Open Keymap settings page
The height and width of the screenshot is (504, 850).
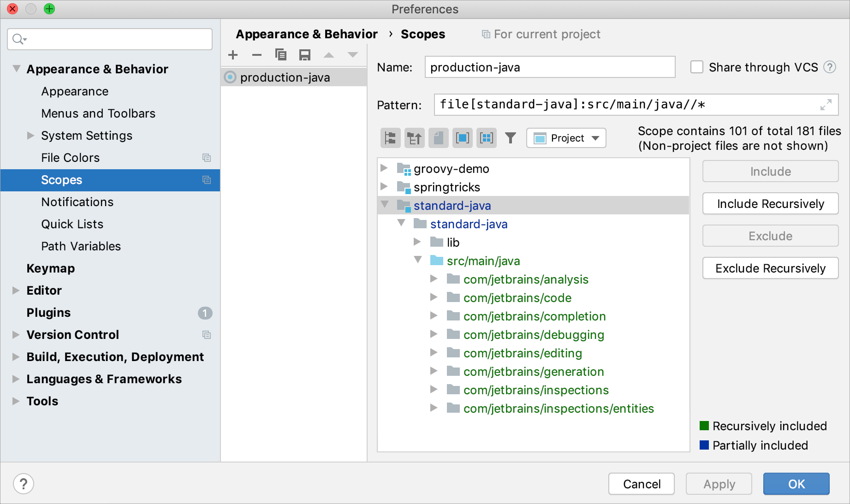pyautogui.click(x=51, y=268)
